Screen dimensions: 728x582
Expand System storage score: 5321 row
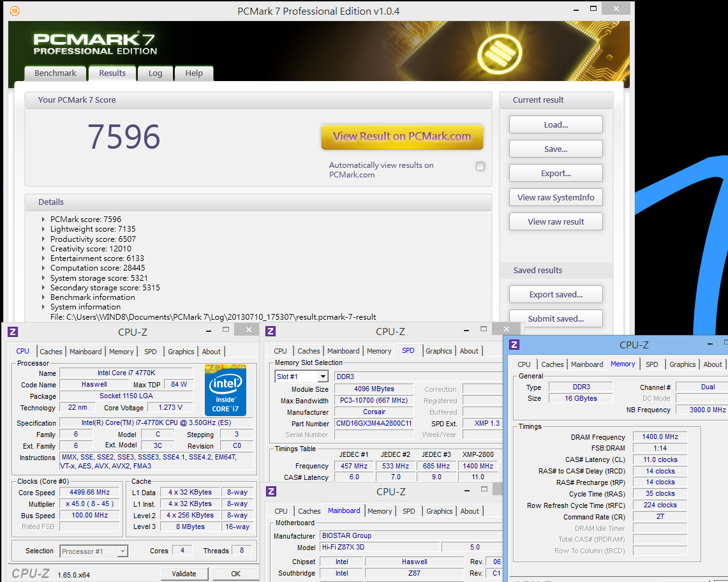[43, 278]
